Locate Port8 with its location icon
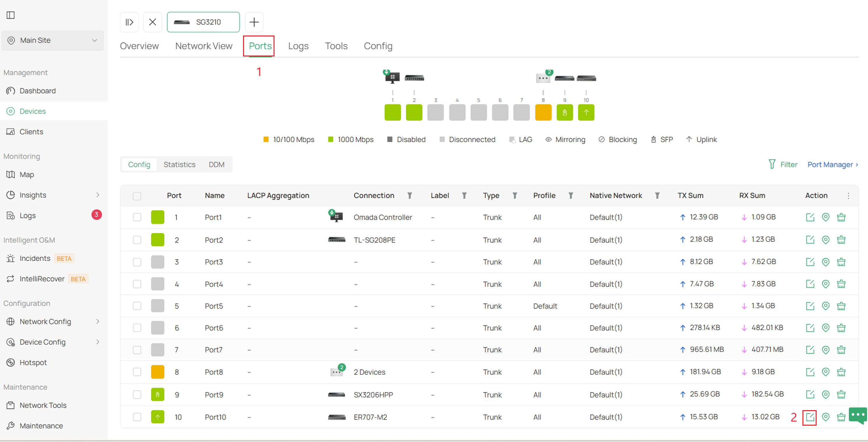The image size is (868, 442). [x=825, y=371]
